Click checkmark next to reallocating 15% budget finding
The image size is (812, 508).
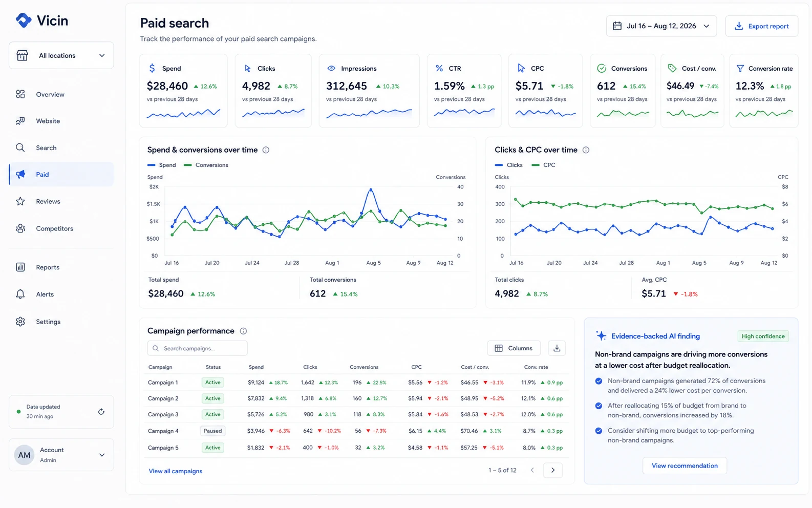tap(599, 406)
